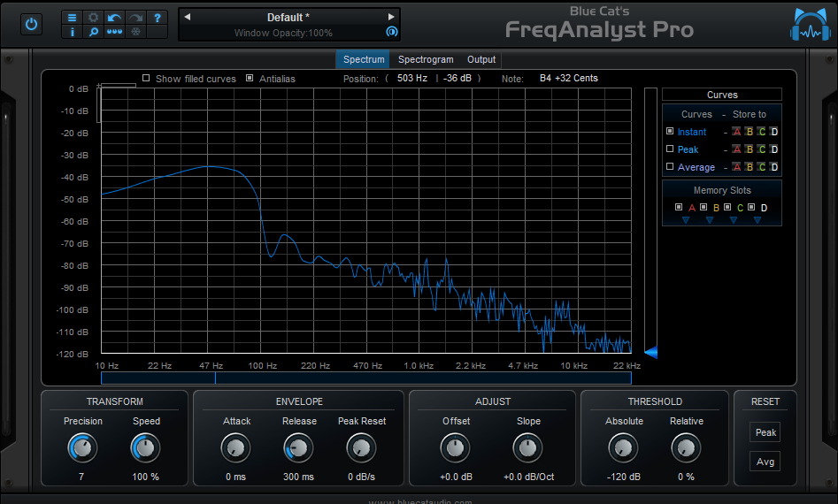Click the Relative threshold knob
Screen dimensions: 838x504
click(x=686, y=448)
